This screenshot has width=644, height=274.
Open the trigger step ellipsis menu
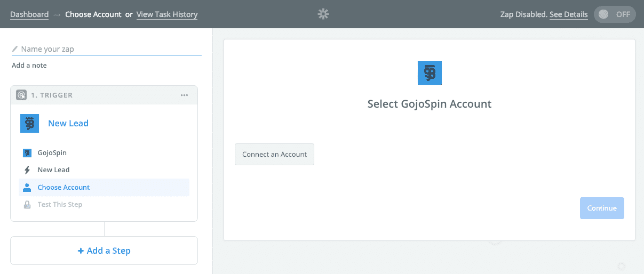(x=184, y=95)
